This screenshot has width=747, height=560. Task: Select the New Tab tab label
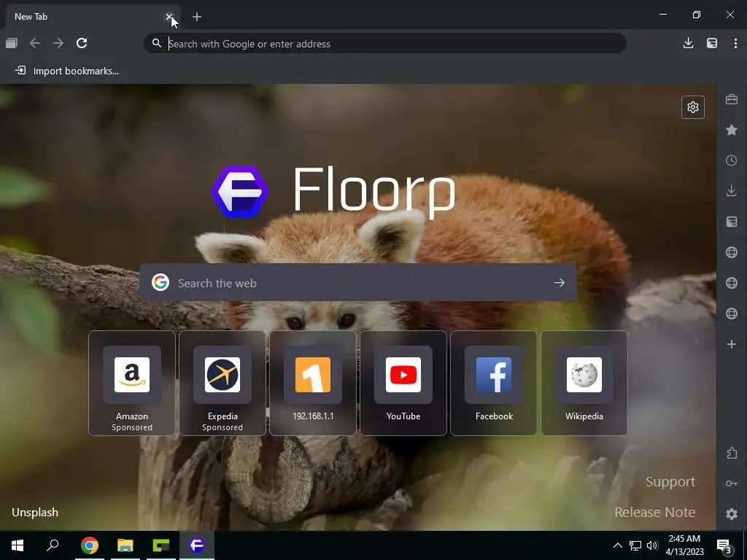(31, 17)
